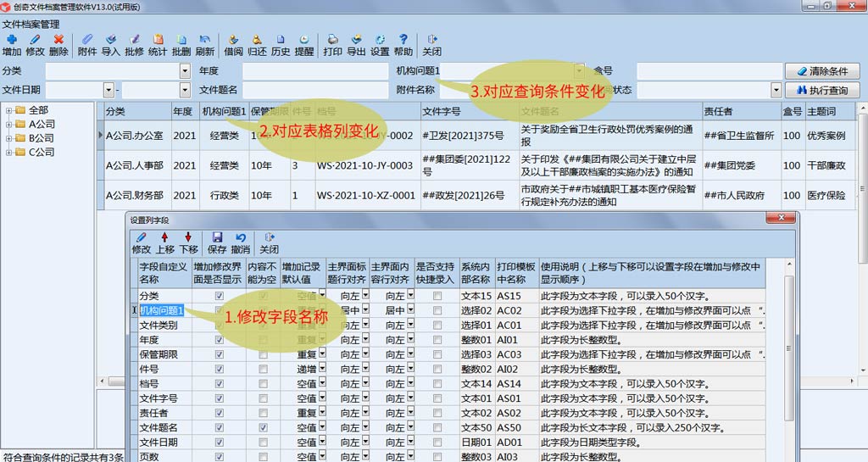Expand the 全部 tree node
This screenshot has width=868, height=462.
[8, 110]
